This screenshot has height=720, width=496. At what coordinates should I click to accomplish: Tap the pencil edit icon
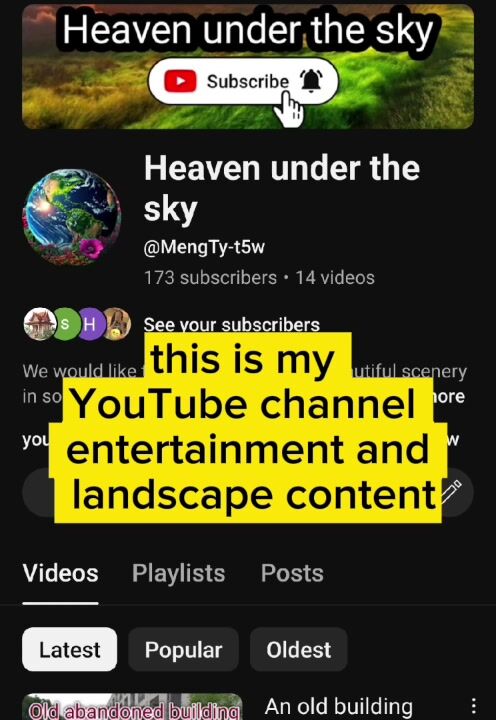pyautogui.click(x=451, y=490)
